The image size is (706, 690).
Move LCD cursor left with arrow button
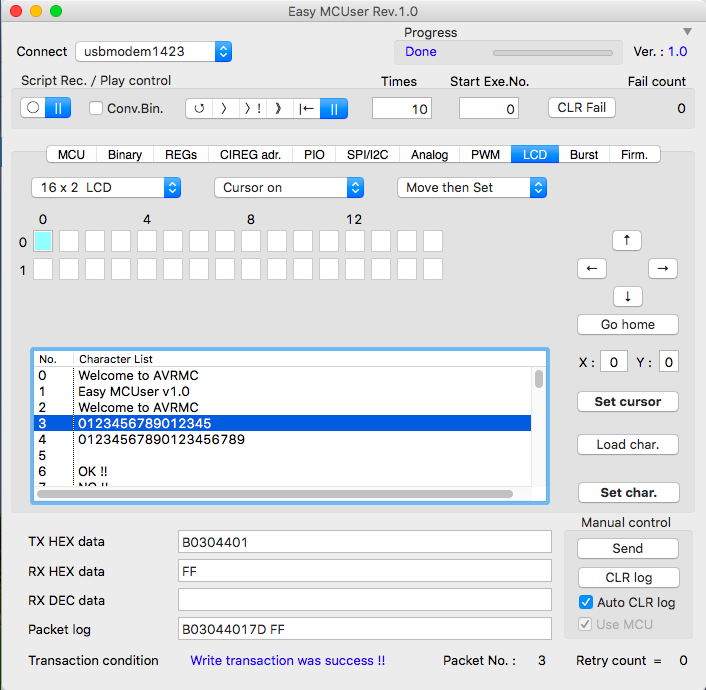[x=592, y=269]
